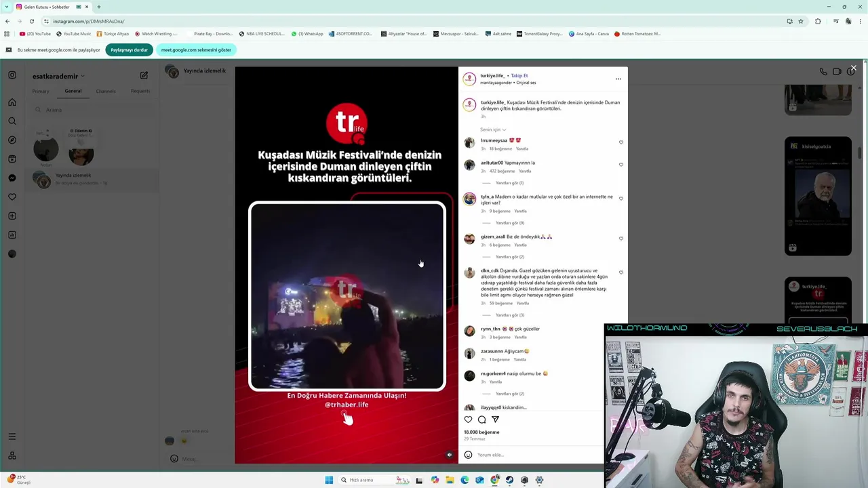The height and width of the screenshot is (488, 868).
Task: Switch to General messages tab
Action: pos(73,91)
